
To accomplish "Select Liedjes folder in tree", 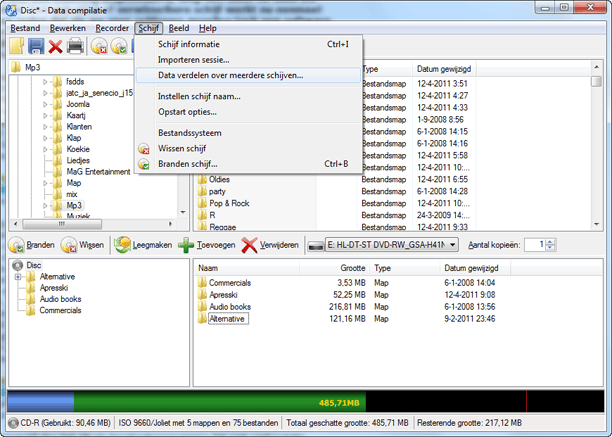I will click(78, 161).
